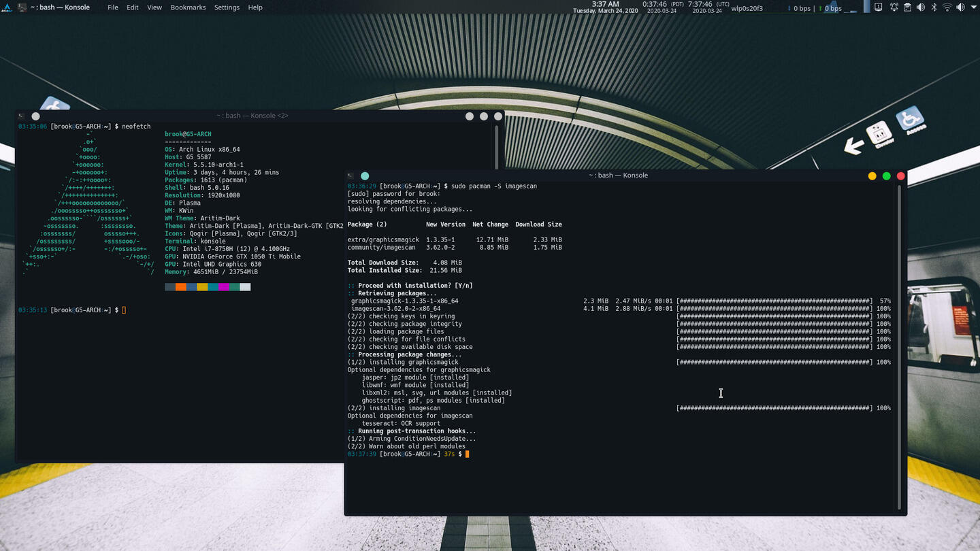The width and height of the screenshot is (980, 551).
Task: Click the 'Total Installed Size: 21.56 MiB' line
Action: tap(404, 270)
